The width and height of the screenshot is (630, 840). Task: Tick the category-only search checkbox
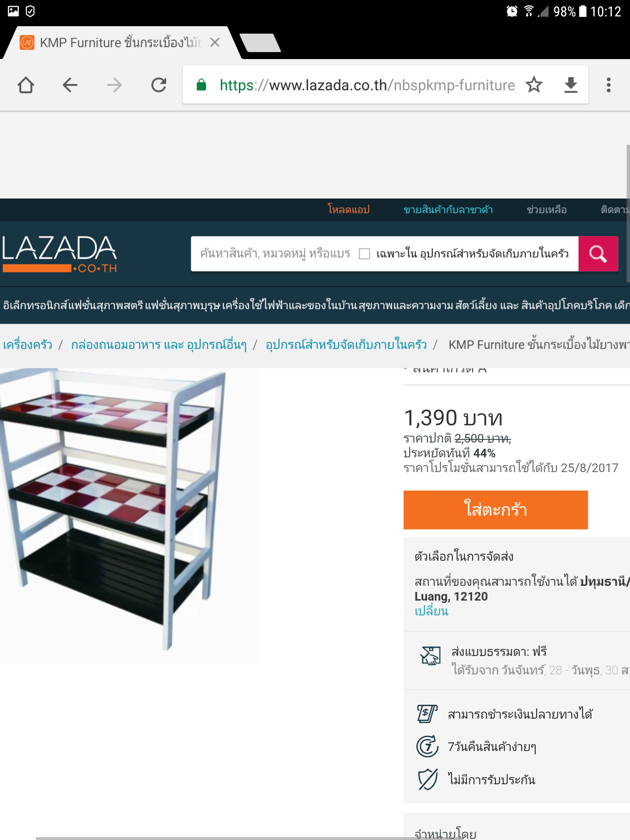pos(364,254)
